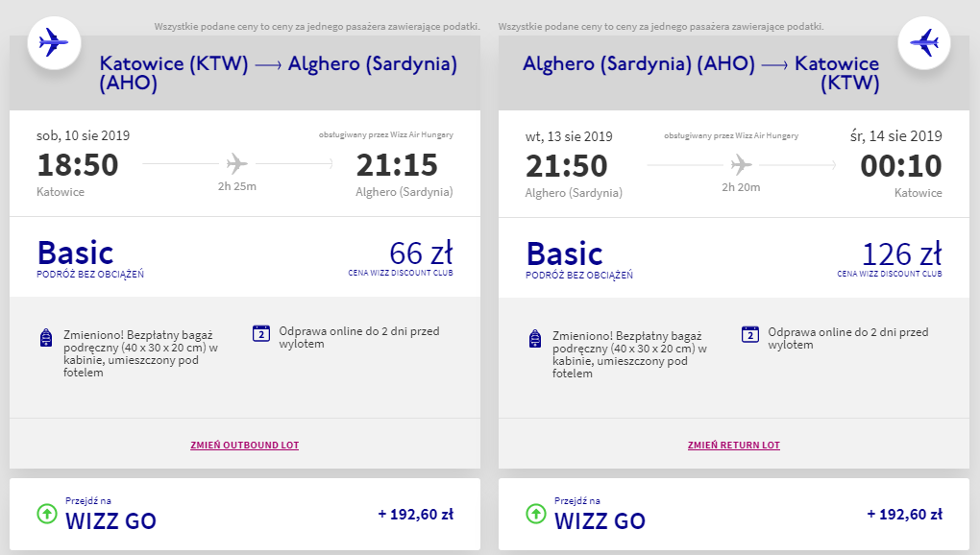Click the calendar check-in icon in the return card
This screenshot has height=555, width=980.
click(750, 334)
